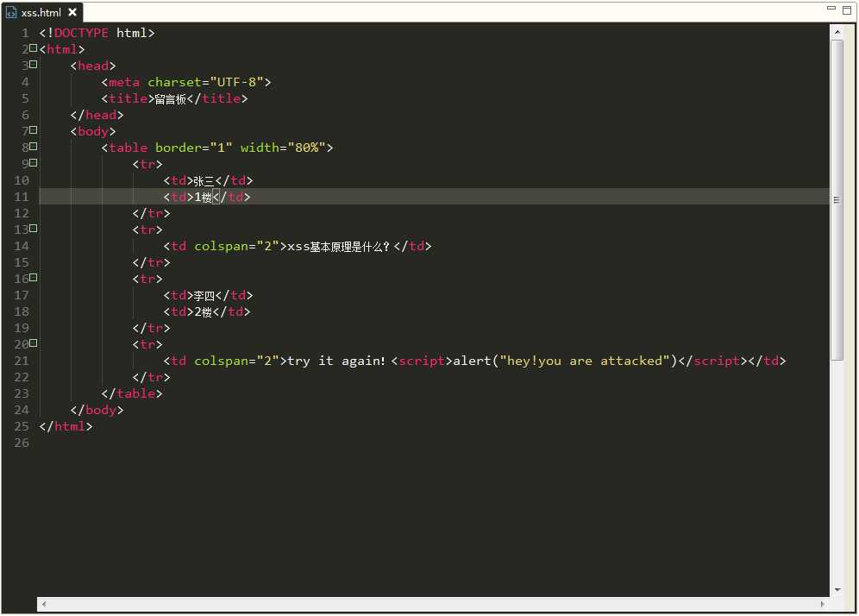Viewport: 859px width, 616px height.
Task: Fold the tr block at line 20
Action: tap(34, 343)
